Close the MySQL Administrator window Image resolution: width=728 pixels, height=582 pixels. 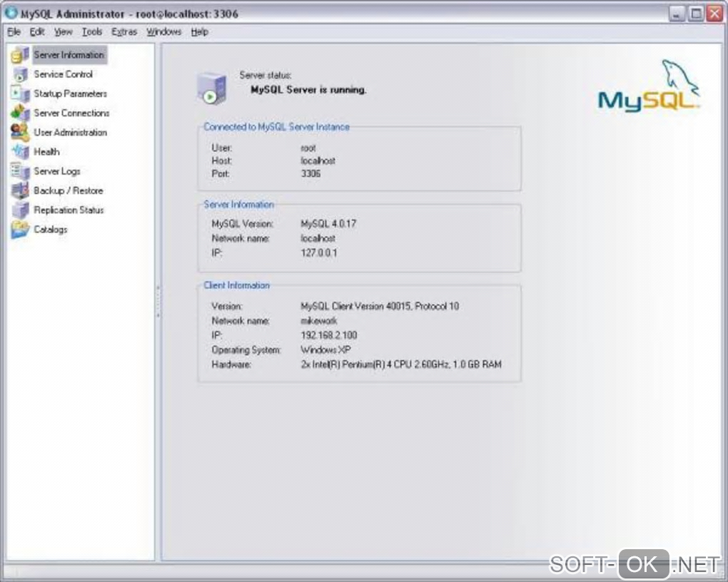714,14
